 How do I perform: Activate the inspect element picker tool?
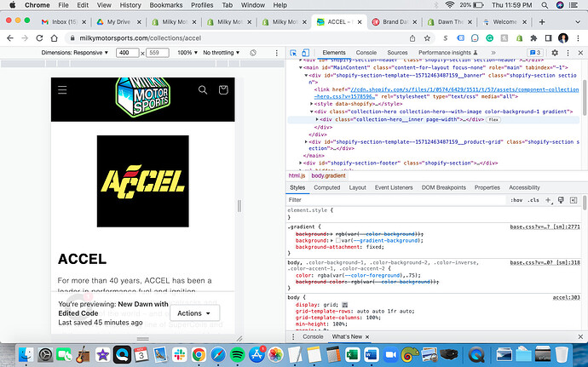point(293,53)
